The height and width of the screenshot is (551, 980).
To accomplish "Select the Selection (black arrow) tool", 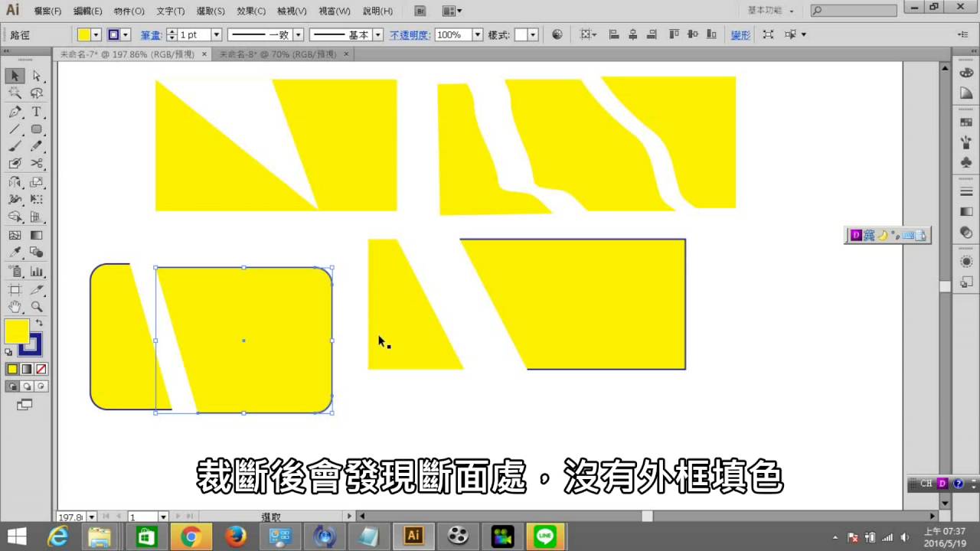I will click(x=15, y=76).
